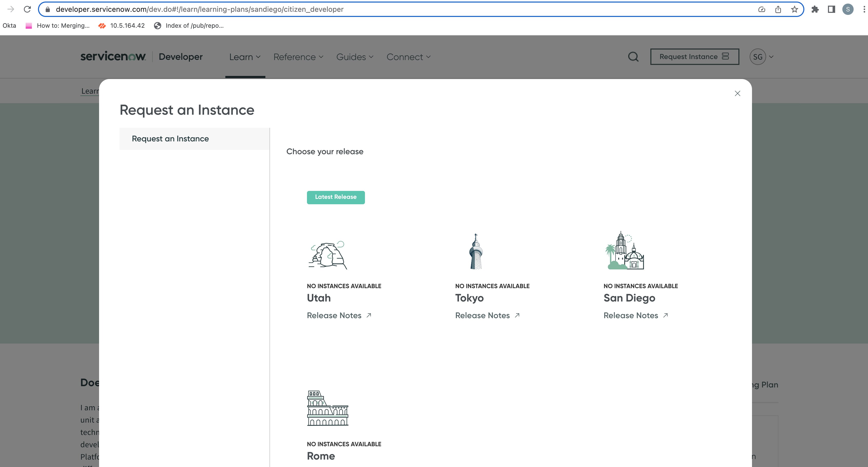Expand the Learn navigation dropdown
The height and width of the screenshot is (467, 868).
[245, 57]
